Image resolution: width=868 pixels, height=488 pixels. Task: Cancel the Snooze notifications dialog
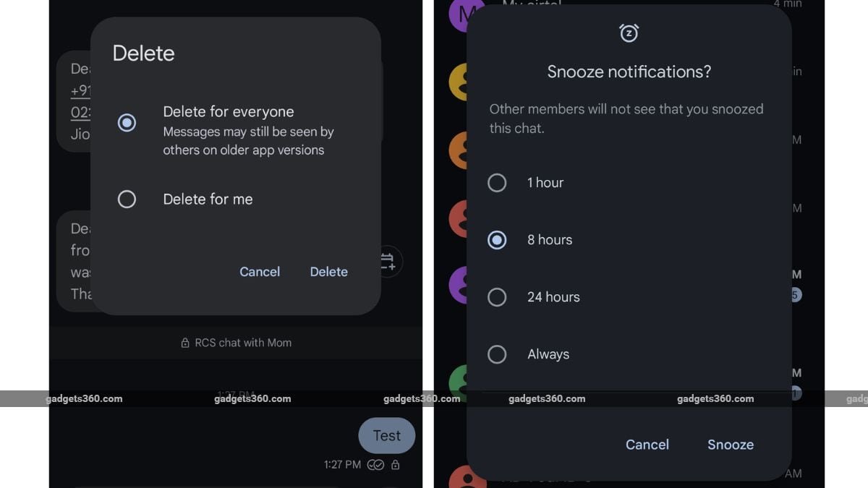click(x=647, y=445)
